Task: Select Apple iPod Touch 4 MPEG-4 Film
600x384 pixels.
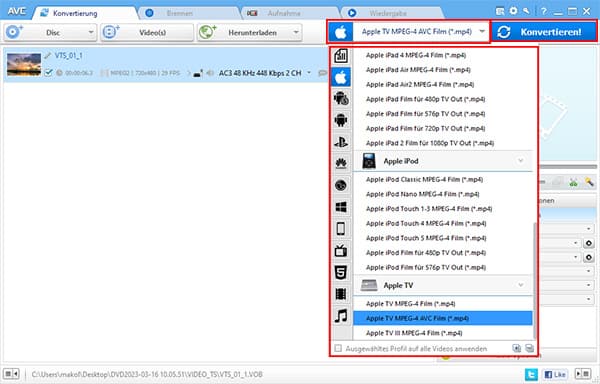Action: click(x=442, y=223)
